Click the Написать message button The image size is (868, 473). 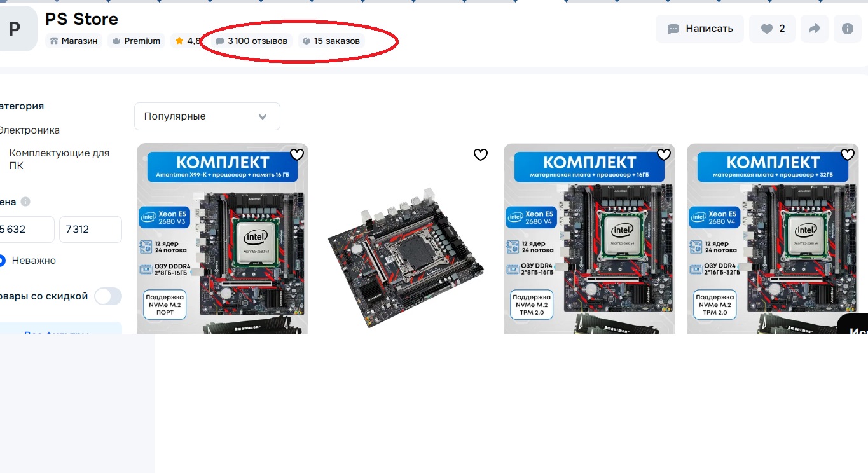click(x=699, y=29)
